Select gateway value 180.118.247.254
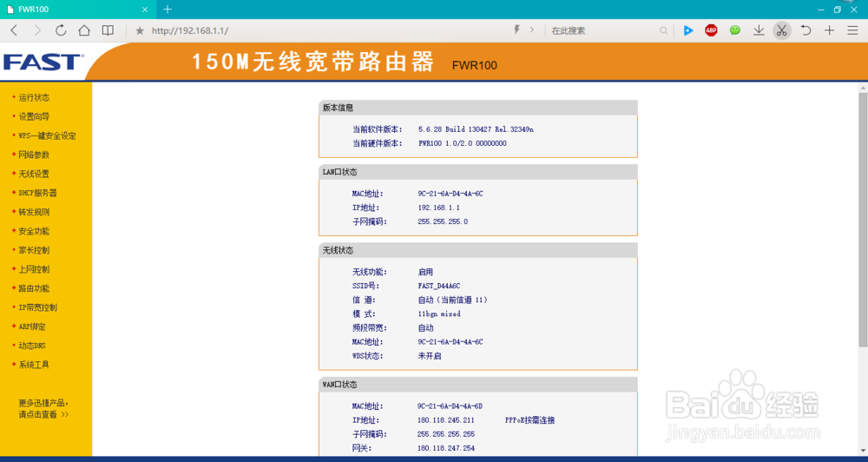This screenshot has height=462, width=868. pos(445,447)
